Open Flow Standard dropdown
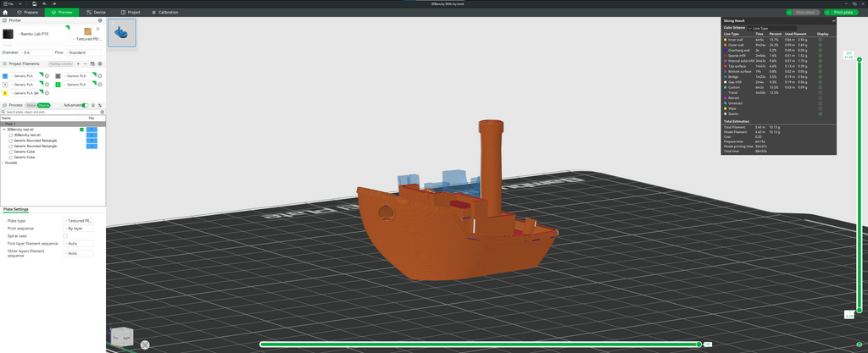 tap(83, 52)
